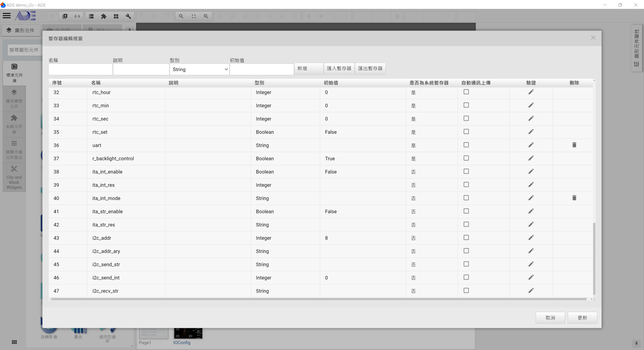Open the 型別 String type dropdown
This screenshot has height=350, width=644.
200,69
